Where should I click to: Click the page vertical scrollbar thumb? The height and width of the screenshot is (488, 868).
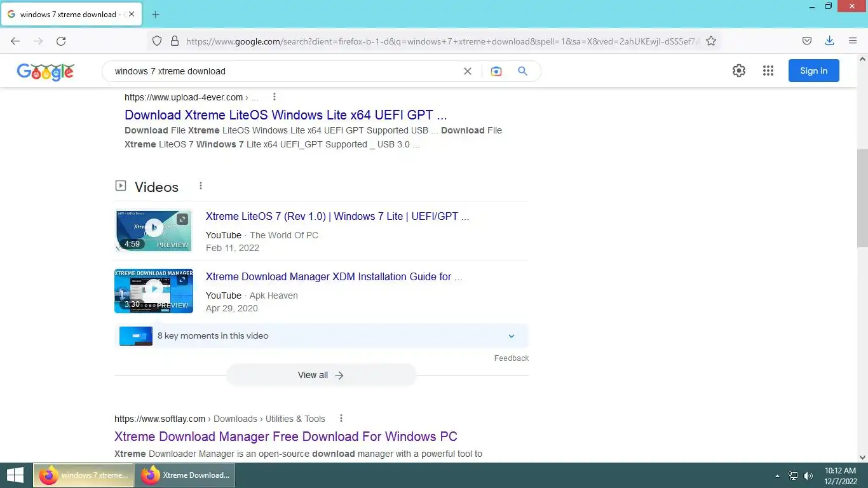point(862,199)
